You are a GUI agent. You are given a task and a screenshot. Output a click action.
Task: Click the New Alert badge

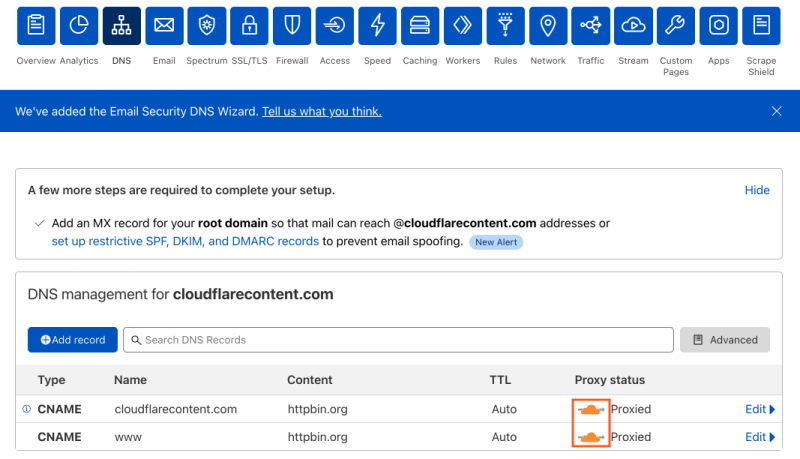(496, 242)
